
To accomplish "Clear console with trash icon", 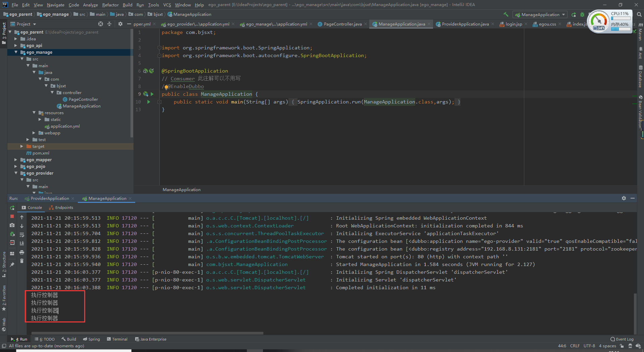I will (x=22, y=261).
